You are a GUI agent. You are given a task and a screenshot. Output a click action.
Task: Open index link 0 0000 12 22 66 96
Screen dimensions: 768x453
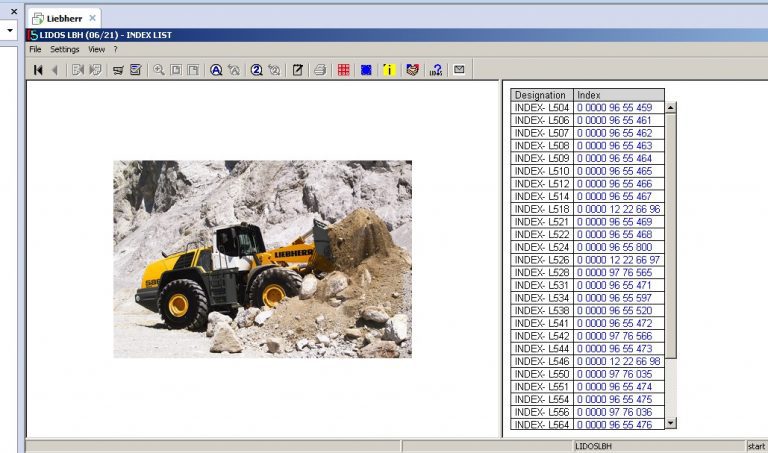pos(618,209)
